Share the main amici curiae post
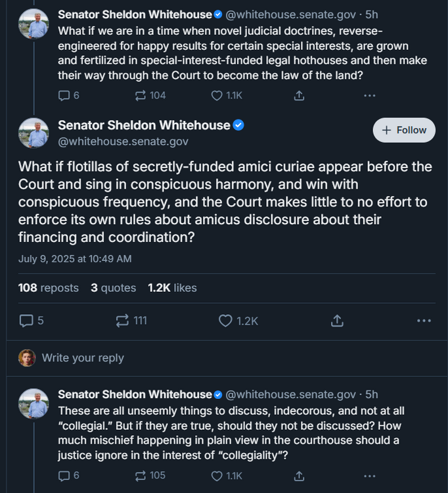The image size is (448, 493). (x=337, y=321)
